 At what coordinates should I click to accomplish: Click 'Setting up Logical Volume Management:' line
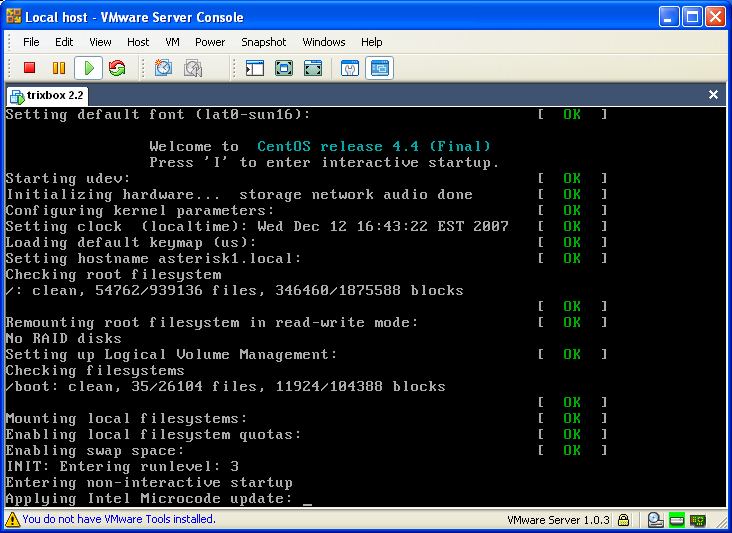click(x=171, y=355)
